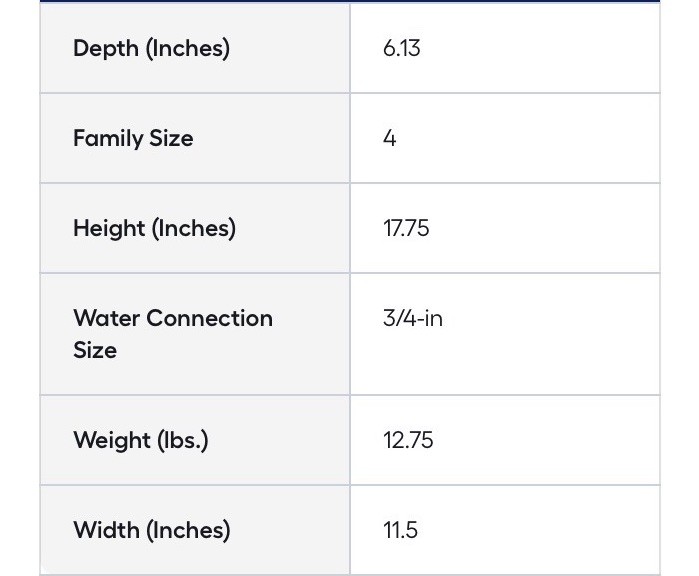Click the word "Water" in the label
Viewport: 699px width, 576px height.
[106, 318]
